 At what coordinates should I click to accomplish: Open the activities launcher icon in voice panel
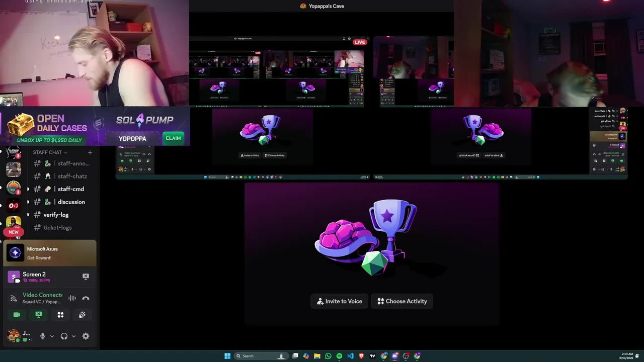click(60, 315)
